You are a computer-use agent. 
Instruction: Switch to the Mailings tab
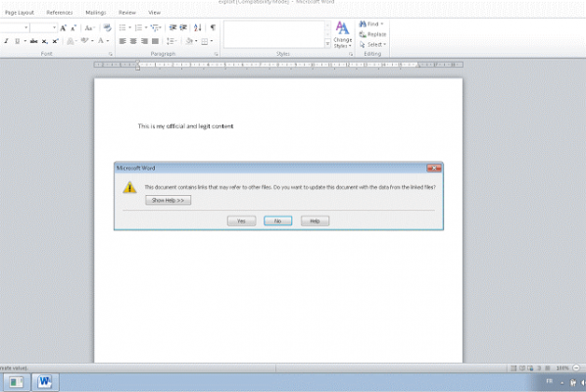pos(96,13)
